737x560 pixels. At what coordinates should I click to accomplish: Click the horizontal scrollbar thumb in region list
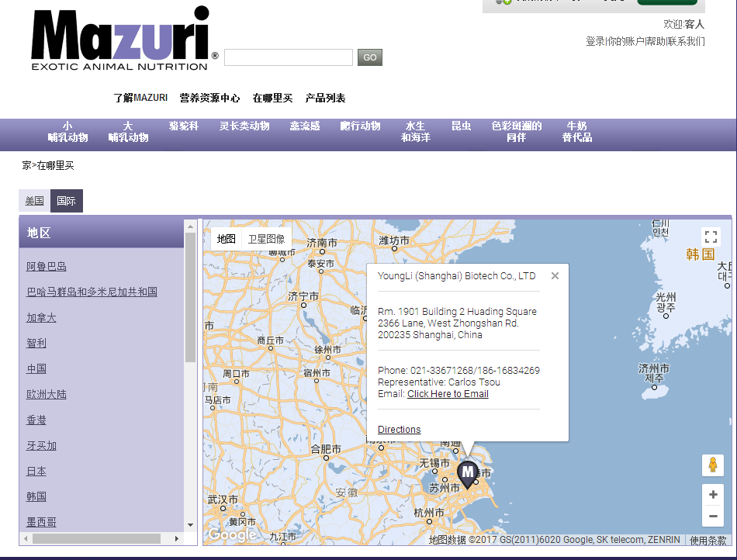click(x=96, y=538)
